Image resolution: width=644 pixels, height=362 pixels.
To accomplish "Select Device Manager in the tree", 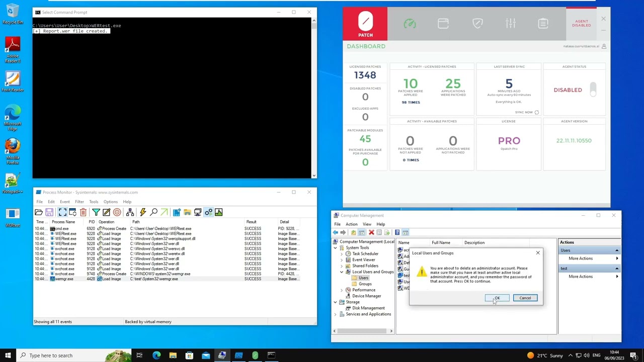I will point(366,296).
